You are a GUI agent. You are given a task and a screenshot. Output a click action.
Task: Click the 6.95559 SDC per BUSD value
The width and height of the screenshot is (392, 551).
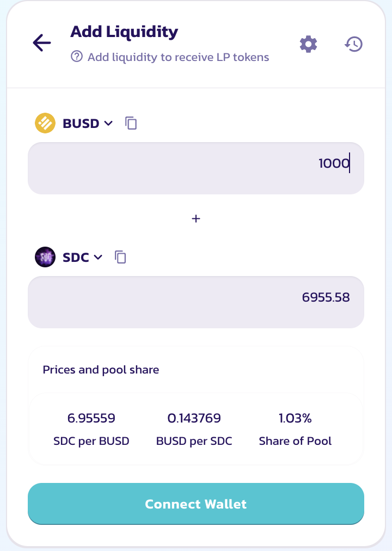point(91,418)
